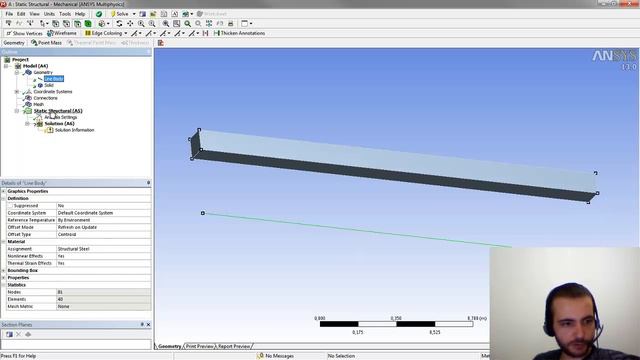Expand the Properties section
Image resolution: width=640 pixels, height=360 pixels.
[4, 278]
